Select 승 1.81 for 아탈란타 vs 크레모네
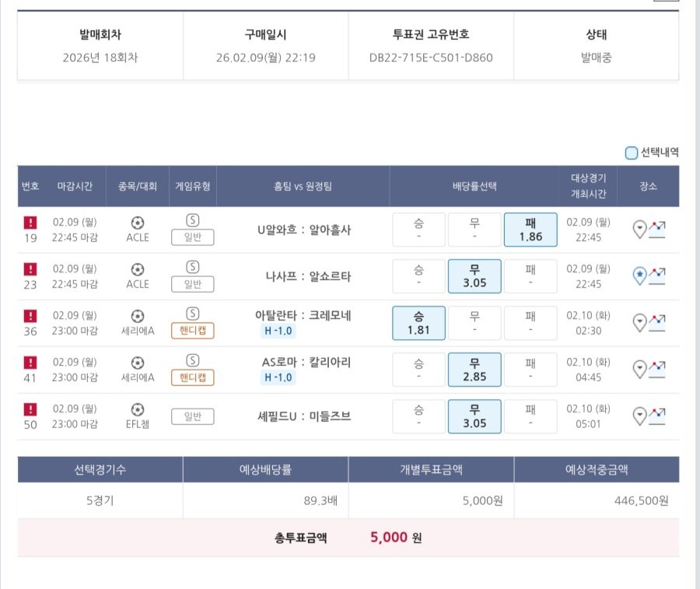The height and width of the screenshot is (589, 700). [418, 323]
